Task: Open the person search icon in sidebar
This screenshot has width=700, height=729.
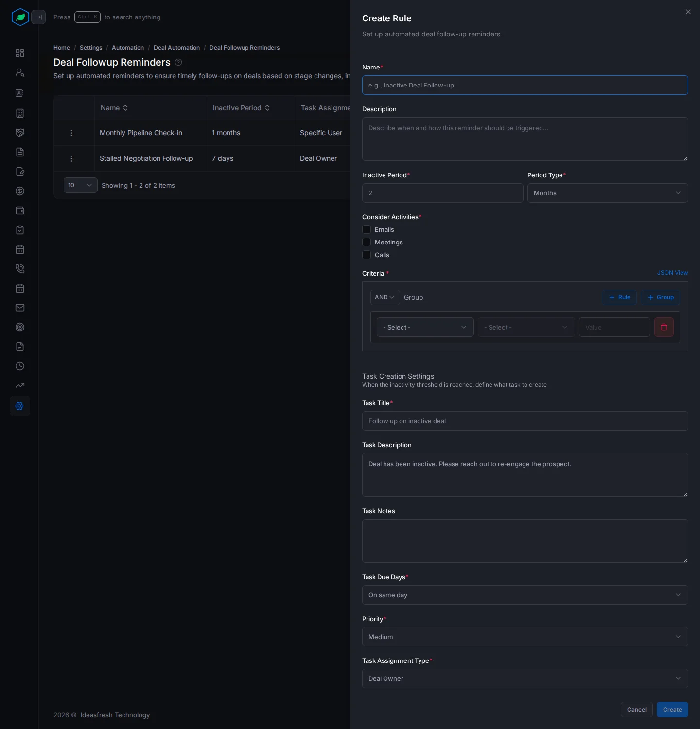Action: coord(20,72)
